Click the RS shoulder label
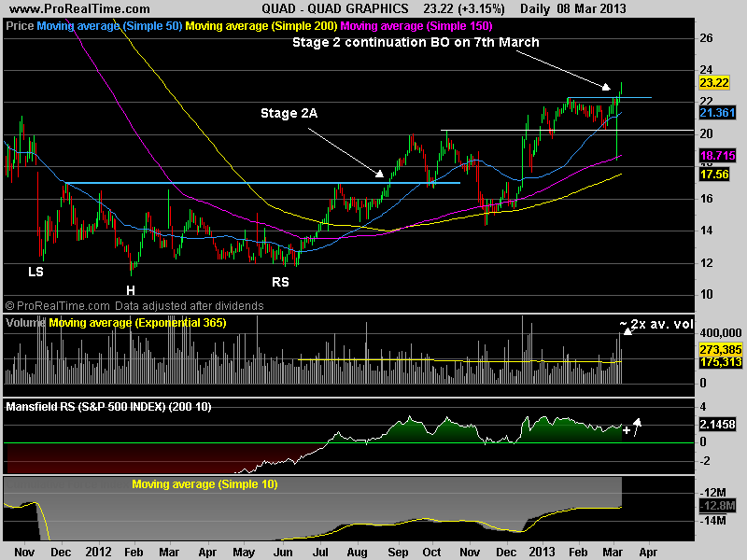Screen dimensions: 747x560 [280, 282]
